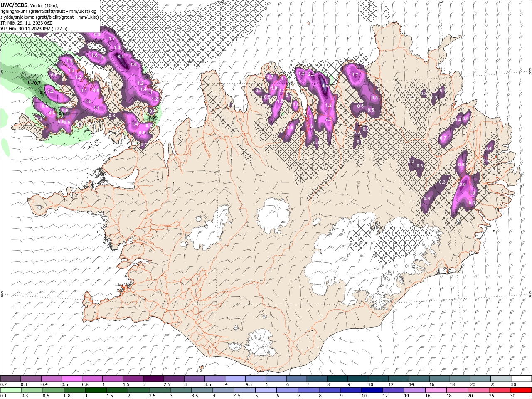532x399 pixels.
Task: Pick darkest green lower swatch between 1 and 1.5
Action: tap(96, 390)
